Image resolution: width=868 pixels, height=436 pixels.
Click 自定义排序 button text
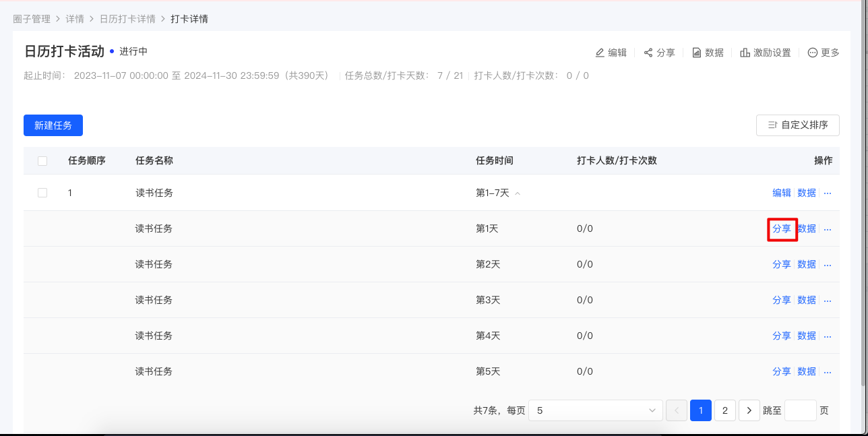[805, 125]
